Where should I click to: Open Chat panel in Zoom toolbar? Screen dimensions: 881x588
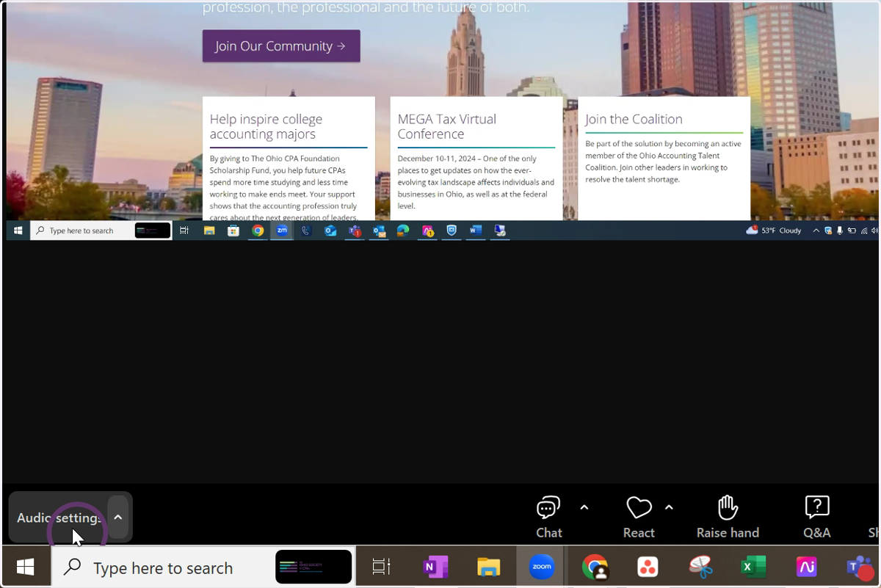pos(548,517)
